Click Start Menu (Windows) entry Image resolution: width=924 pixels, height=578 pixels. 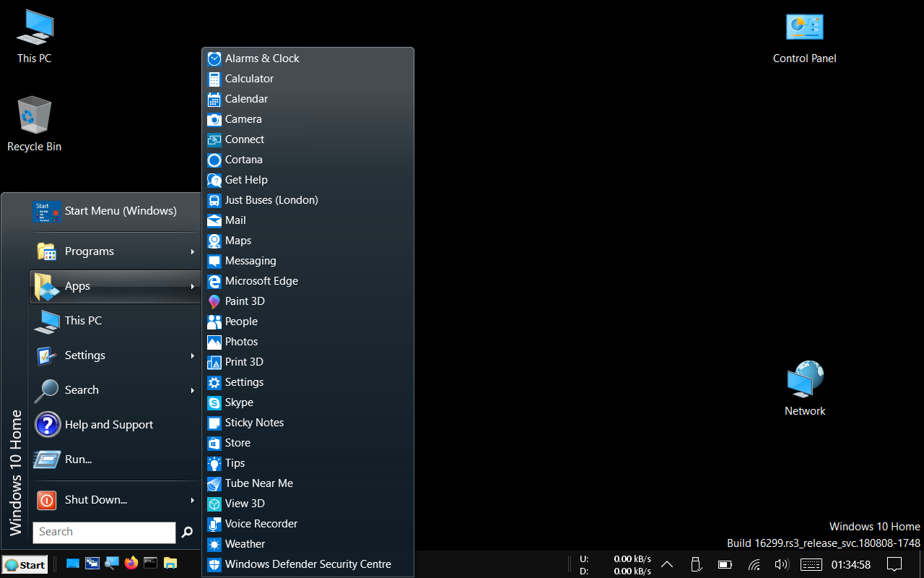click(x=115, y=211)
